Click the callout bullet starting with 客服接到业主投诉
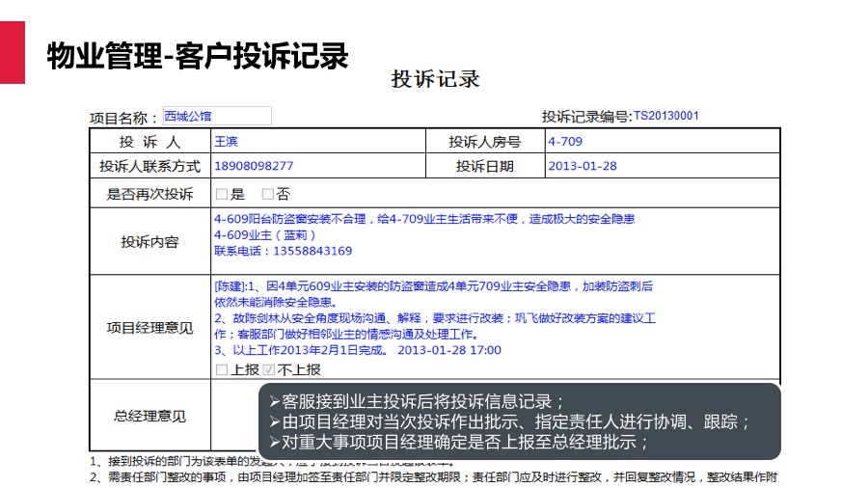 pyautogui.click(x=417, y=402)
